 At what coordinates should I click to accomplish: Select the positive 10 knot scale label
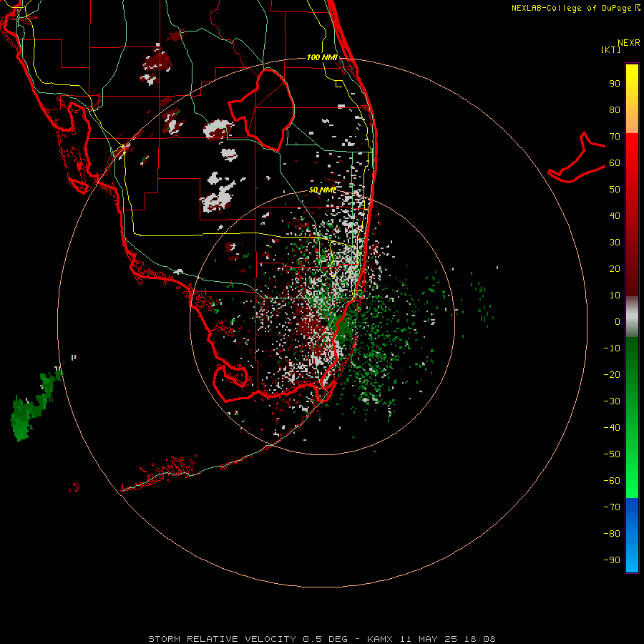(x=615, y=296)
